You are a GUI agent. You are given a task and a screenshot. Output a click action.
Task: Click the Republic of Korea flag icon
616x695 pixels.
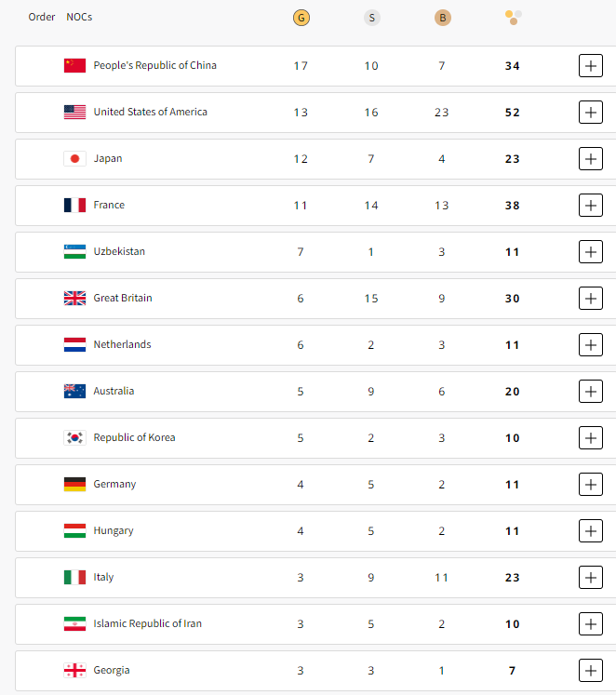[74, 438]
